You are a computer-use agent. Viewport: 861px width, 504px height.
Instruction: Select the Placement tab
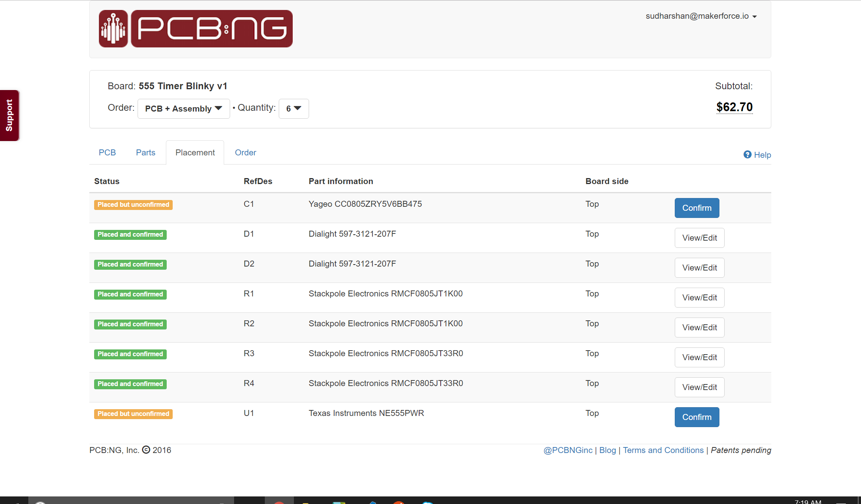pyautogui.click(x=195, y=153)
